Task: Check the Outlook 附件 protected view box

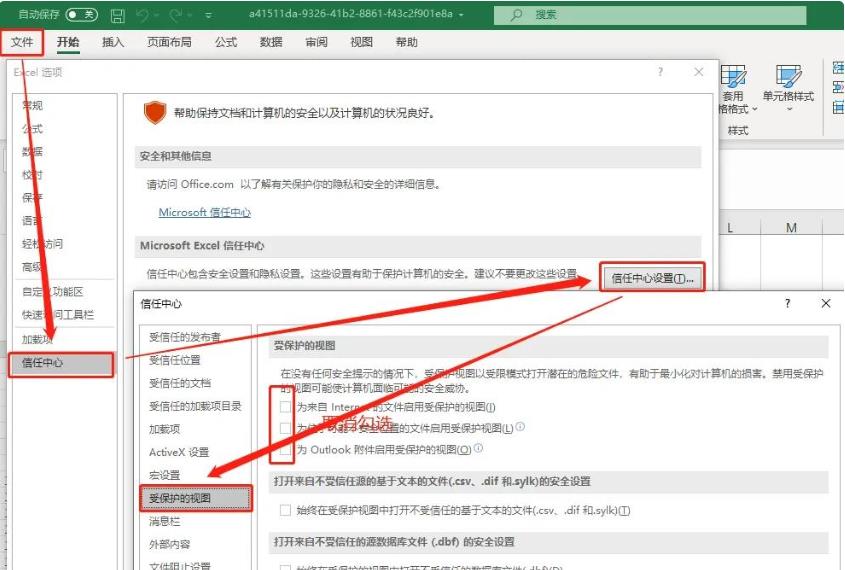Action: (x=286, y=449)
